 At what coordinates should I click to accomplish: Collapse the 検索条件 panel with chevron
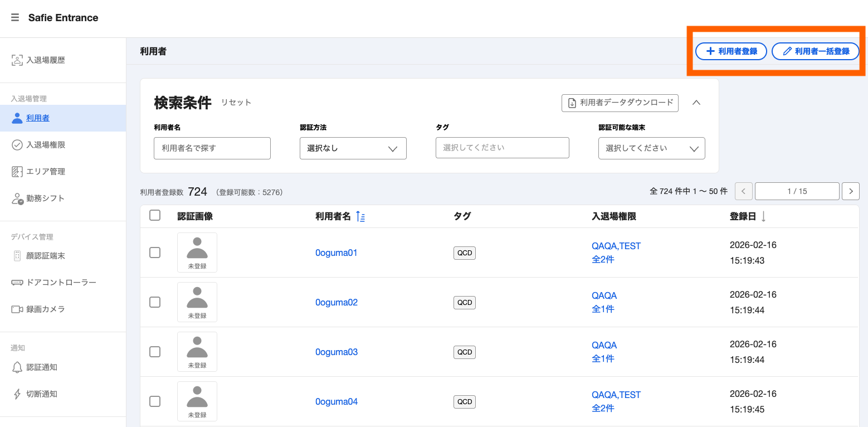(696, 103)
